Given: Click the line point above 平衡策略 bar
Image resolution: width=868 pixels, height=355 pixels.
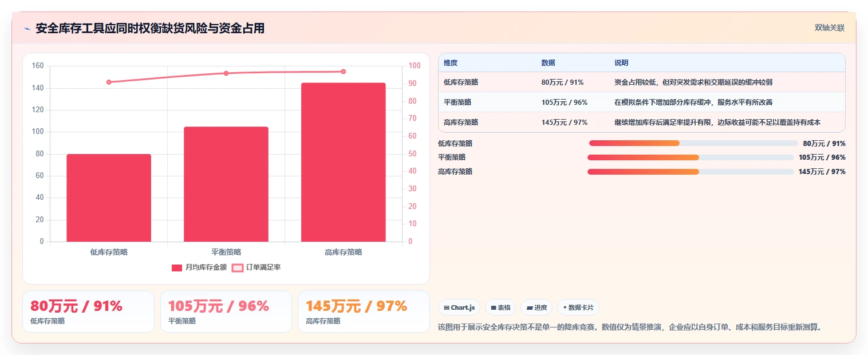Looking at the screenshot, I should tap(226, 73).
